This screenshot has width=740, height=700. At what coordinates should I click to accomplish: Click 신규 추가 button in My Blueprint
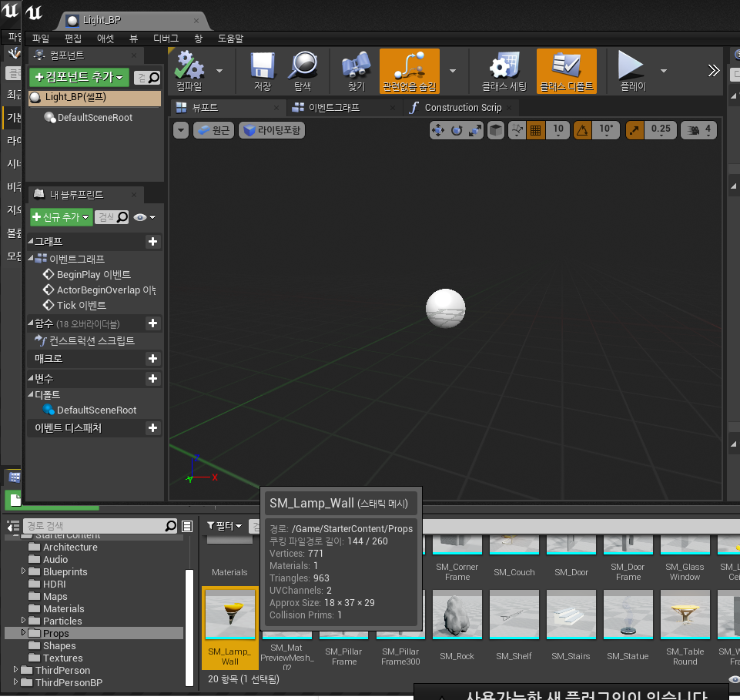coord(62,217)
